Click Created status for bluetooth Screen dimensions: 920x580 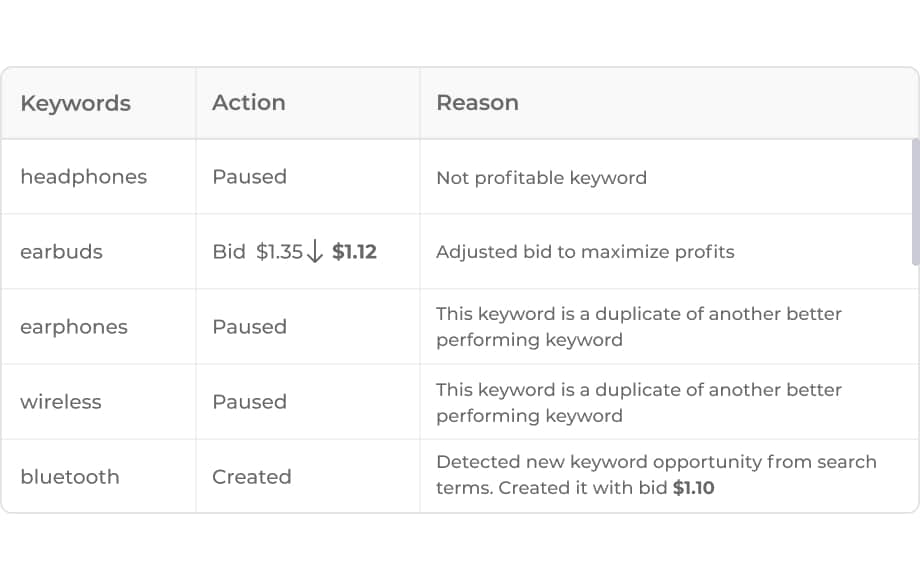click(x=252, y=477)
